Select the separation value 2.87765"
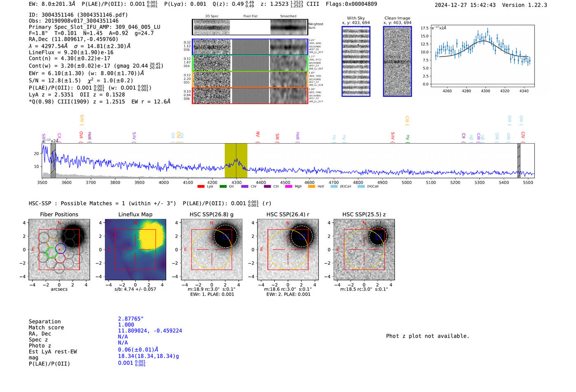This screenshot has height=392, width=576. (x=131, y=319)
